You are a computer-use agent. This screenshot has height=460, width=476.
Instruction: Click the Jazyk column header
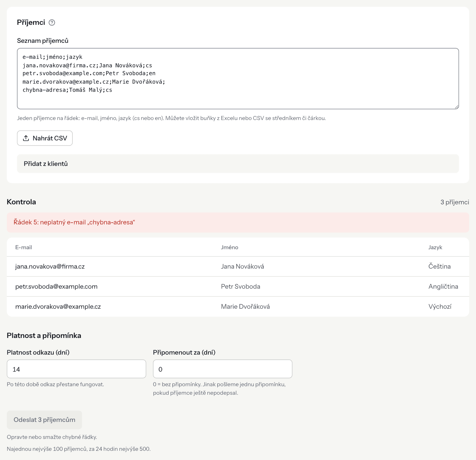point(435,247)
